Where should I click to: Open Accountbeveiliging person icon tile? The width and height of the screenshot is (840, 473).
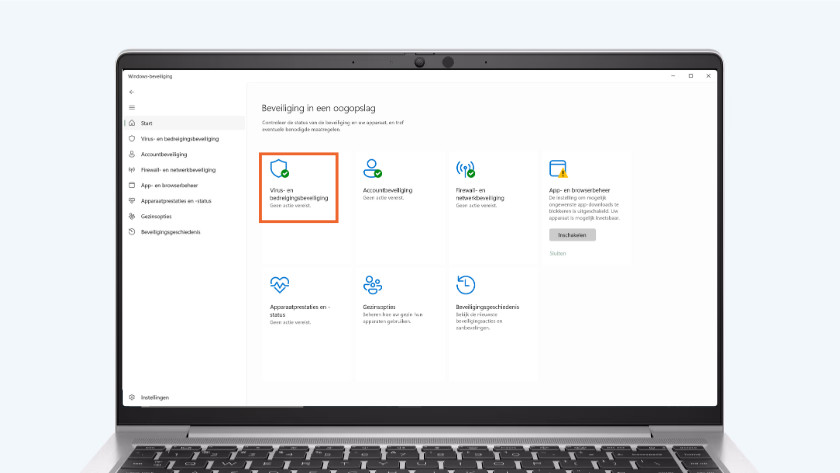373,168
